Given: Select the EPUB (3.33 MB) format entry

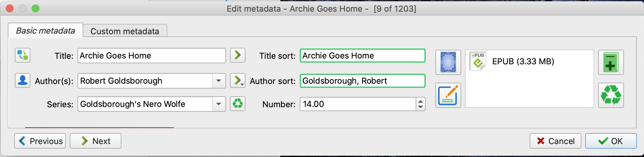Looking at the screenshot, I should coord(523,61).
